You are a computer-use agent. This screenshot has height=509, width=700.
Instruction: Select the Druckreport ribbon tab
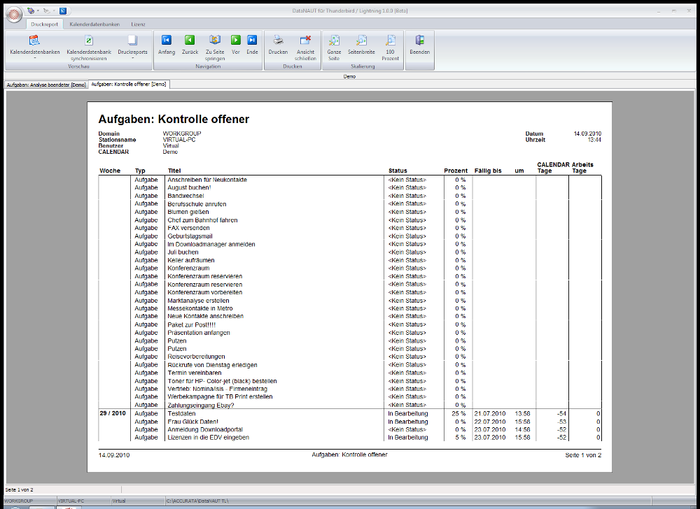45,24
